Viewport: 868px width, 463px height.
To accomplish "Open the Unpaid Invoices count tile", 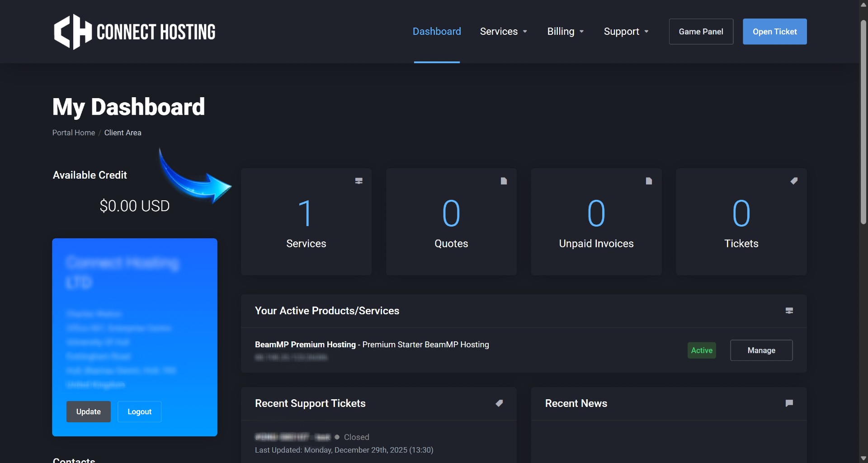I will pos(596,222).
